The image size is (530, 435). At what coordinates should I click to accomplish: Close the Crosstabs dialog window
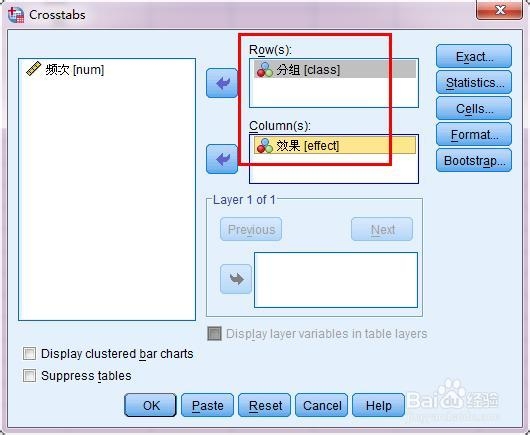(x=500, y=10)
